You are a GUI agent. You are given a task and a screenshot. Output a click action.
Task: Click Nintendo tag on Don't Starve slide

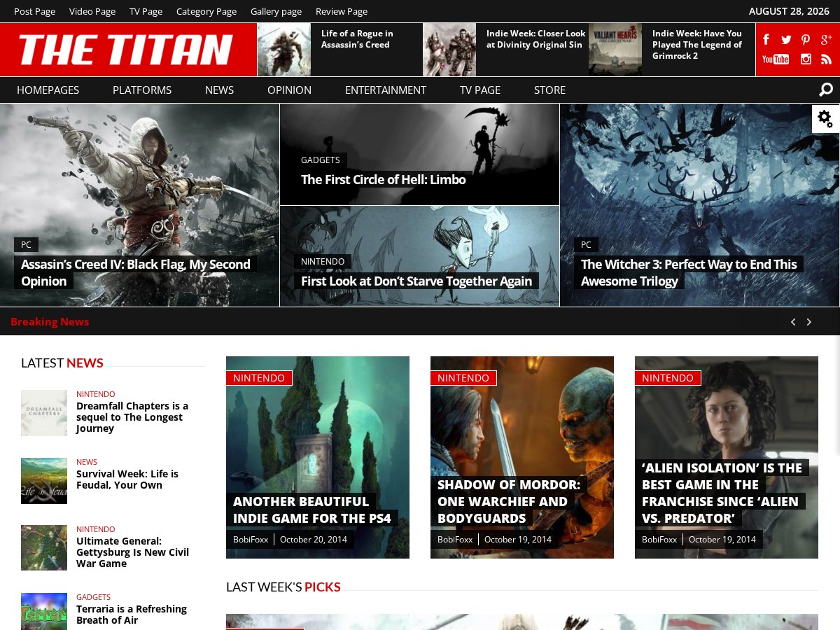point(323,261)
